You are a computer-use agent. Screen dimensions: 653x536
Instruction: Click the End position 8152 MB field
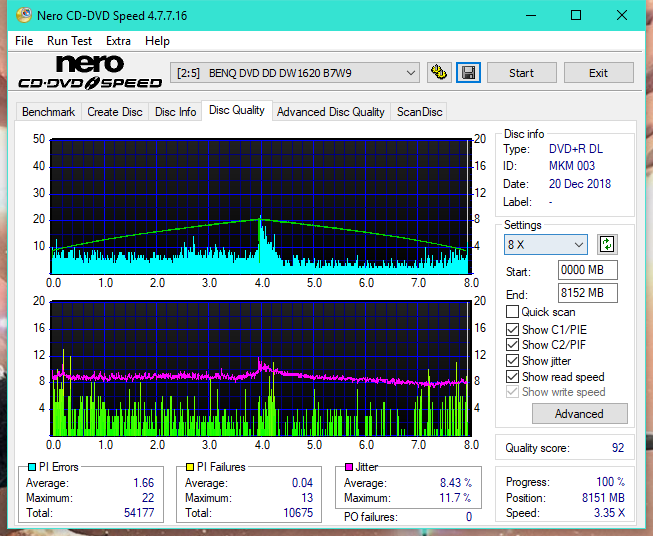point(587,293)
